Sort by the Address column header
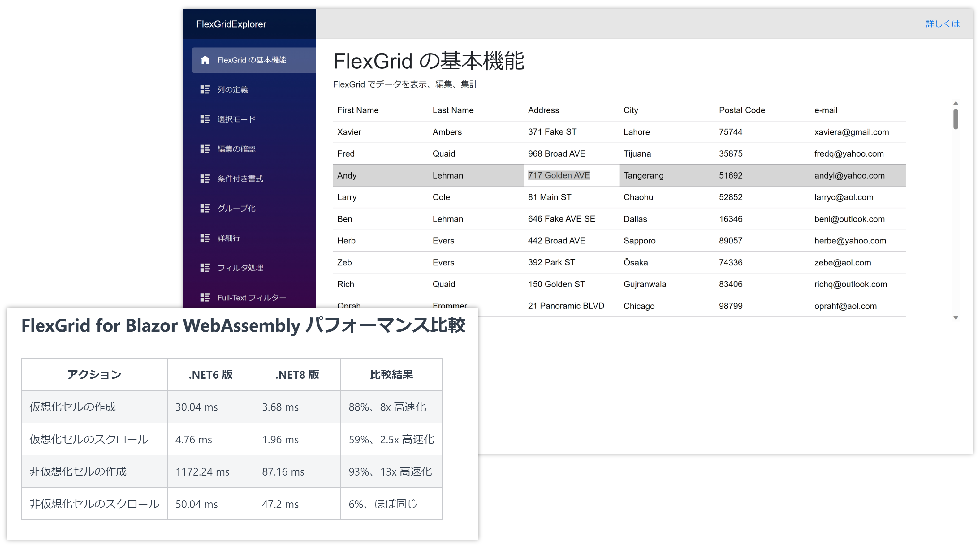The width and height of the screenshot is (980, 551). coord(572,110)
